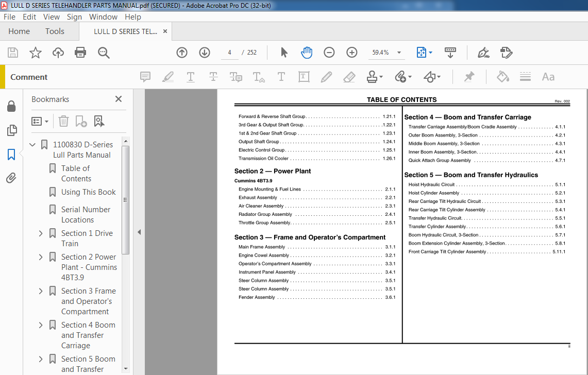
Task: Show security lock panel
Action: [x=11, y=107]
